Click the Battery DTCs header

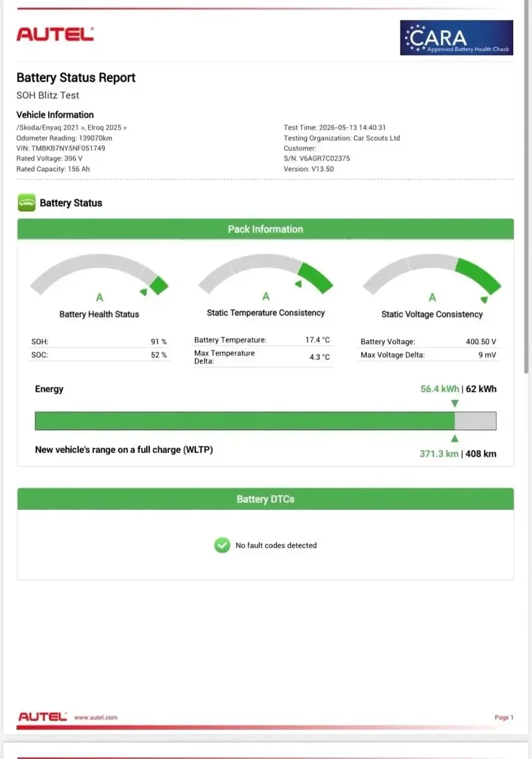point(266,499)
